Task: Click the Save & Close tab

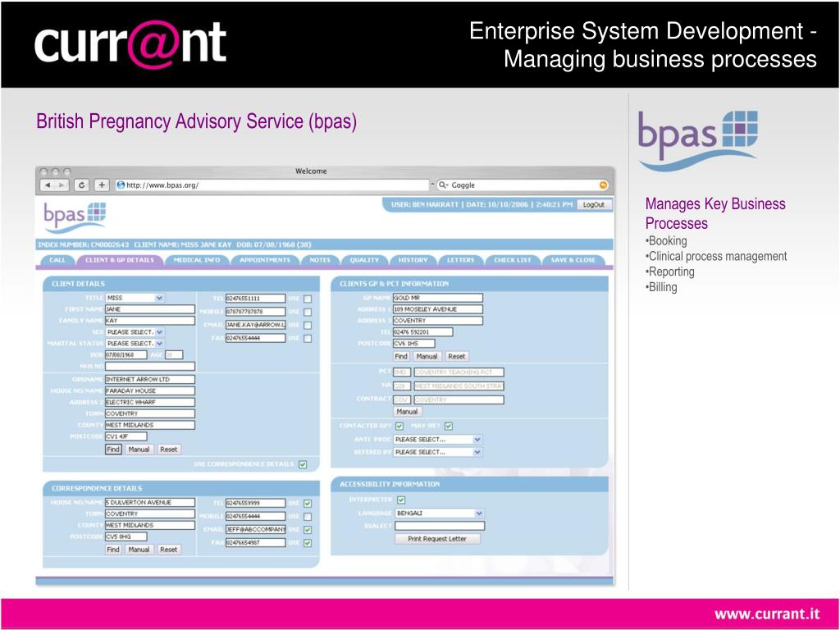Action: pos(573,260)
